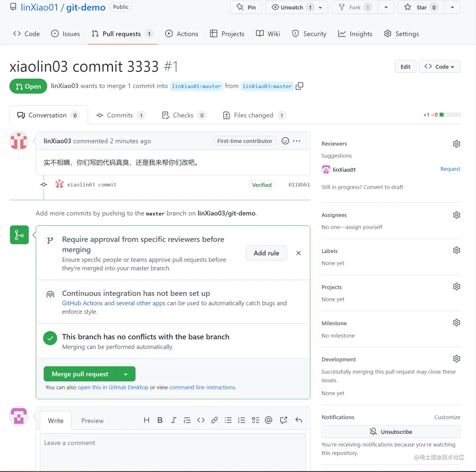
Task: Expand merge method dropdown next to Merge pull request
Action: pos(126,374)
